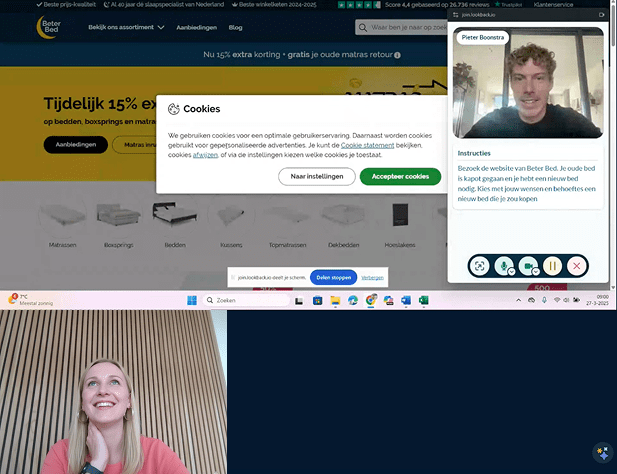
Task: Open the Blog menu item
Action: [x=235, y=27]
